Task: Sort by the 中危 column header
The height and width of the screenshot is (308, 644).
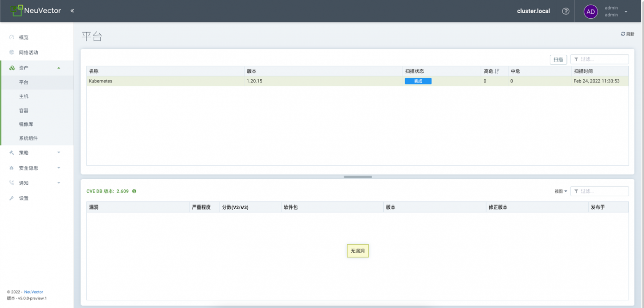Action: point(539,71)
